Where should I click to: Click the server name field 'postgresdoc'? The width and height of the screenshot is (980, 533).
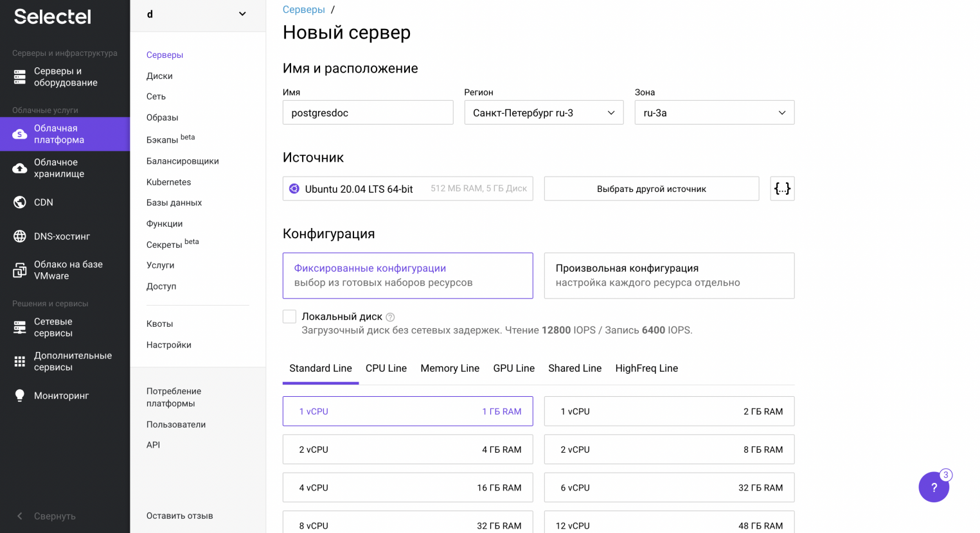(x=368, y=112)
